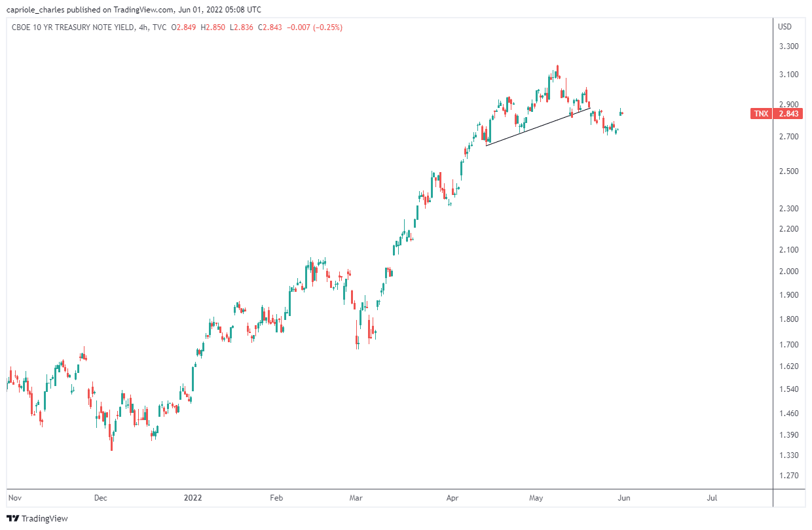The height and width of the screenshot is (530, 812).
Task: Click the 1.270 price axis label
Action: [x=788, y=476]
